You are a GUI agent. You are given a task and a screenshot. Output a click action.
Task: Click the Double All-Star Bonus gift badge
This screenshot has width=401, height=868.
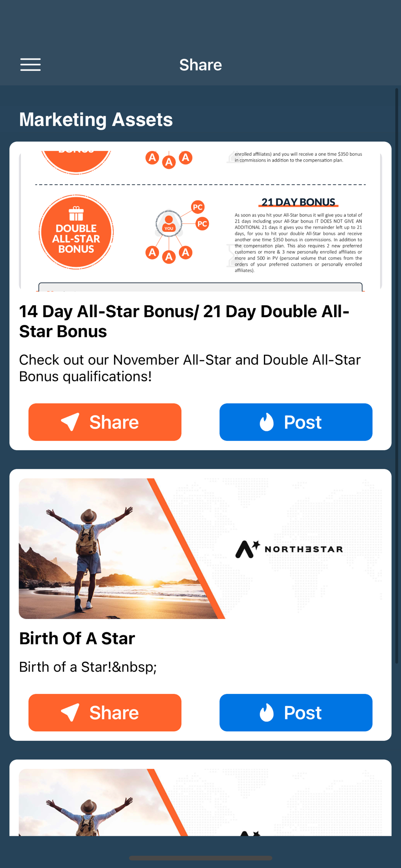76,232
